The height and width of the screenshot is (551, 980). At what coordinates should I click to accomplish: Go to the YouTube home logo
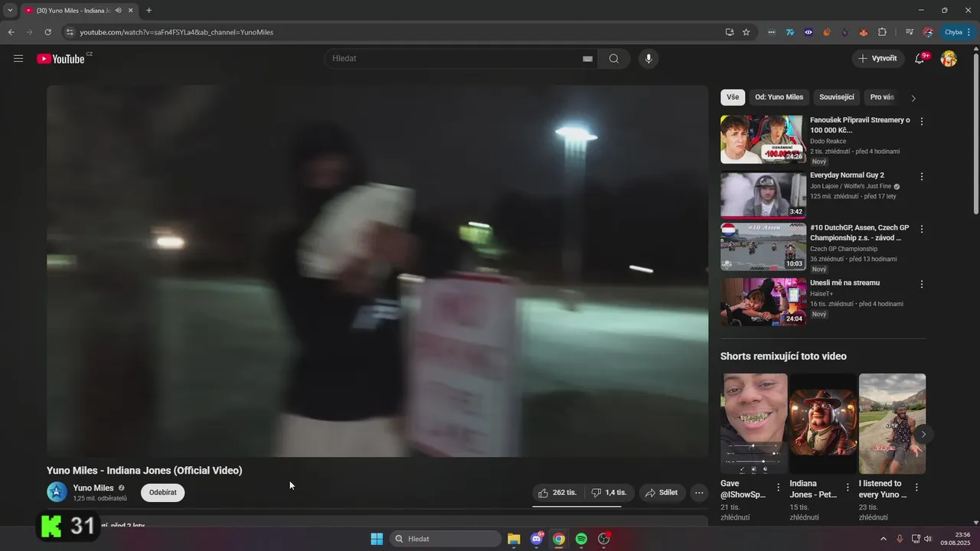tap(60, 59)
